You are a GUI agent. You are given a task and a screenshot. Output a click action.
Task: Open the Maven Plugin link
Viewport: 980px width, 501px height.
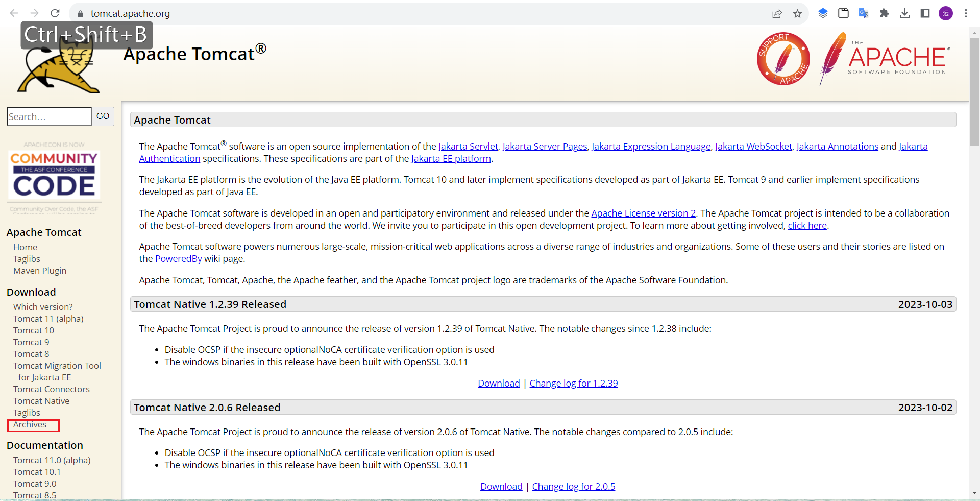(40, 271)
